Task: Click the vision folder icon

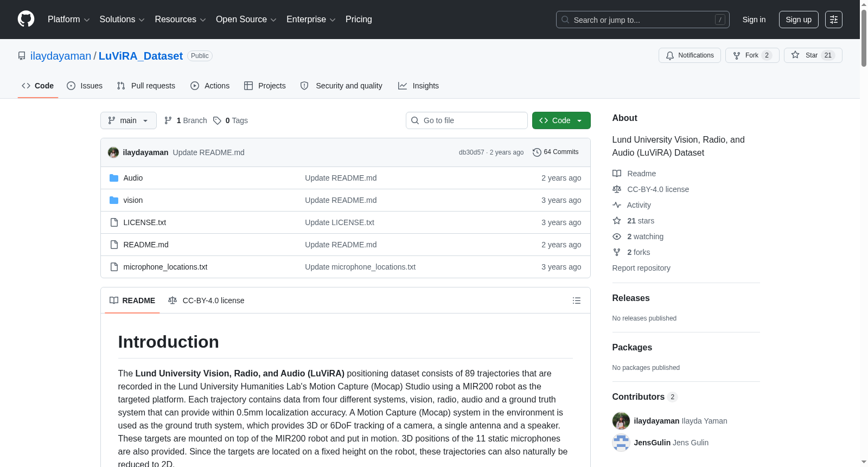Action: [x=114, y=200]
